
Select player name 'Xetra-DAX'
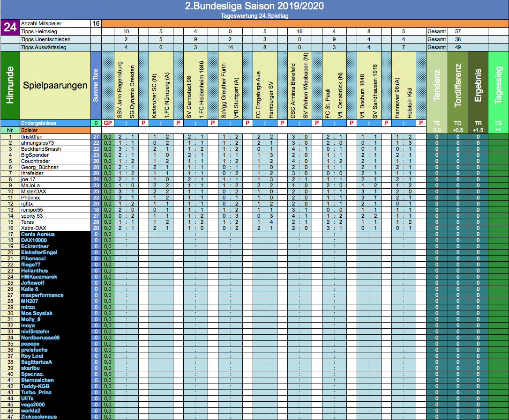33,228
